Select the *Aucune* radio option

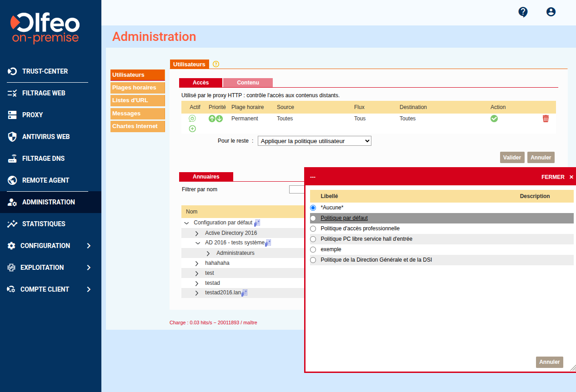[x=313, y=208]
